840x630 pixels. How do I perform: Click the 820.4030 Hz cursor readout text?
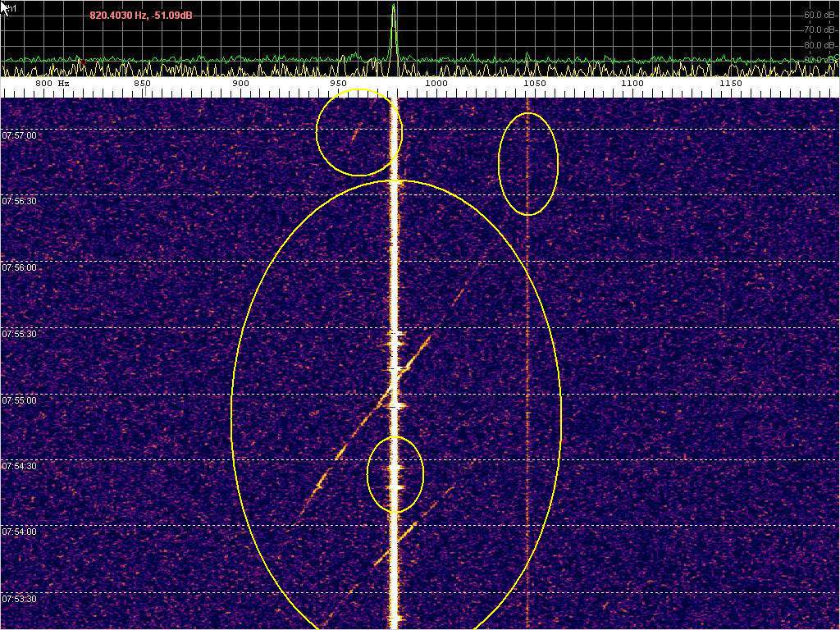coord(141,15)
